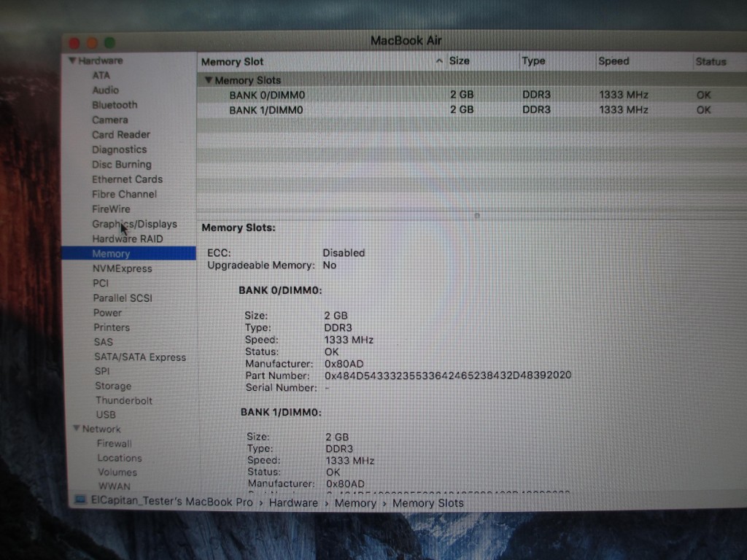Click the BANK 0/DIMM0 part number value

[448, 376]
